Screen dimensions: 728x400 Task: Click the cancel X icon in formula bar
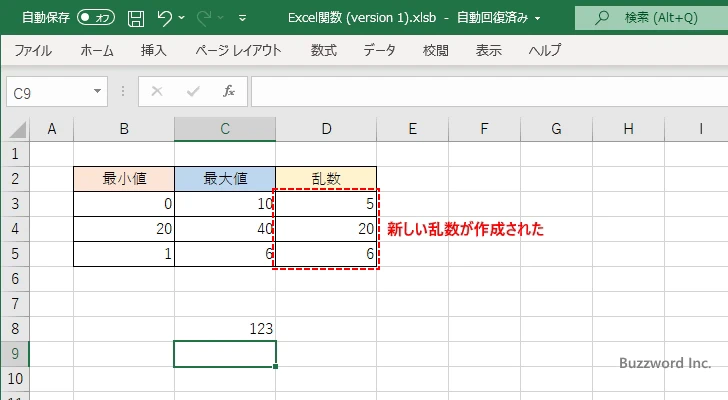click(x=156, y=91)
